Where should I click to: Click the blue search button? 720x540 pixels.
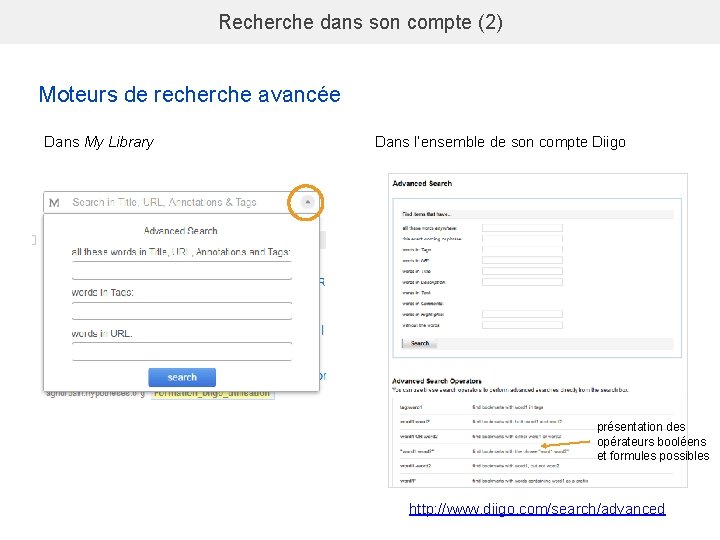tap(182, 377)
